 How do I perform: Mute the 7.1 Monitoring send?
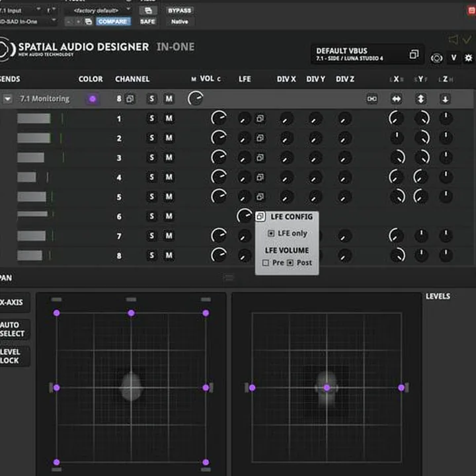pos(169,99)
